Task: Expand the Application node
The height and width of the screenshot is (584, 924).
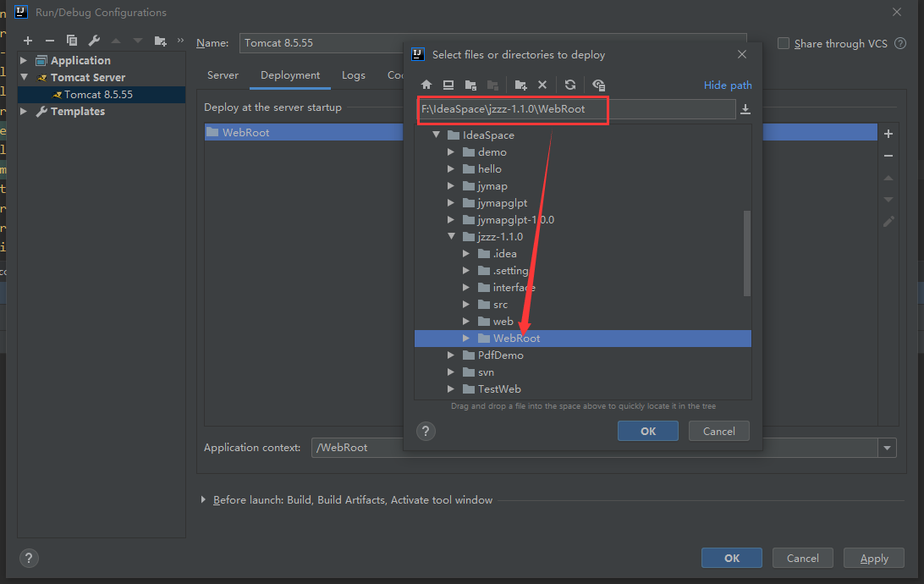Action: tap(24, 60)
